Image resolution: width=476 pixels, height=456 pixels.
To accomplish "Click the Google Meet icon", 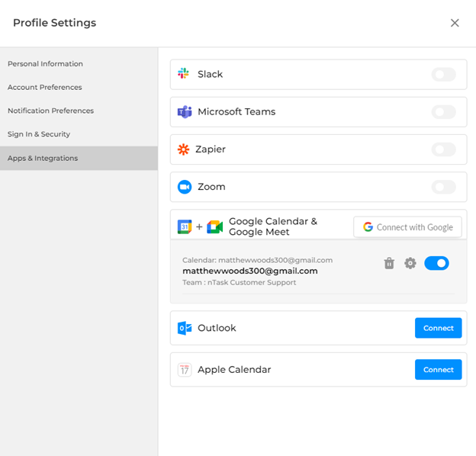I will point(215,227).
